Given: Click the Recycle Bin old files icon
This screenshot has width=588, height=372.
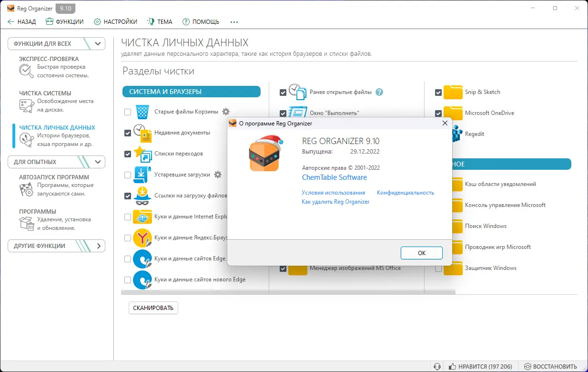Looking at the screenshot, I should click(x=142, y=112).
